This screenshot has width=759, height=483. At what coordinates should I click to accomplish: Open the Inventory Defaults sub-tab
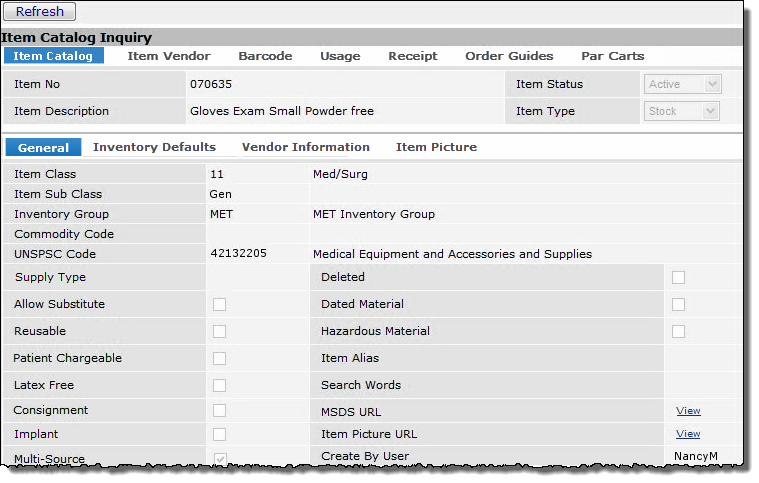[154, 147]
